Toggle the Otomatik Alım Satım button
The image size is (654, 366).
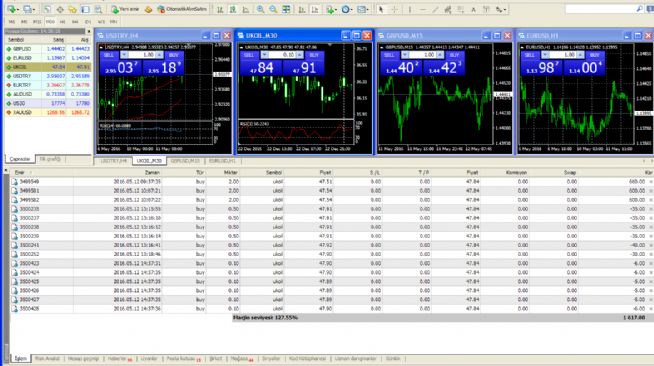click(182, 9)
